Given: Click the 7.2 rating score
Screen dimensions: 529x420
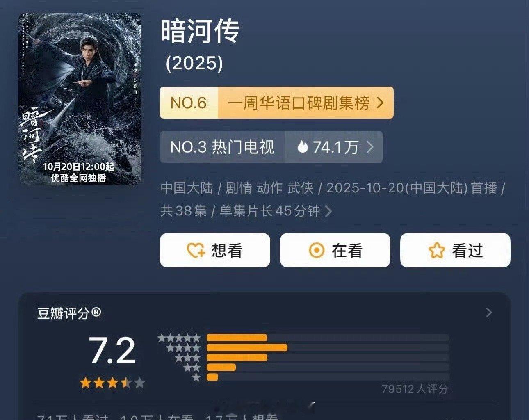Looking at the screenshot, I should click(x=112, y=351).
